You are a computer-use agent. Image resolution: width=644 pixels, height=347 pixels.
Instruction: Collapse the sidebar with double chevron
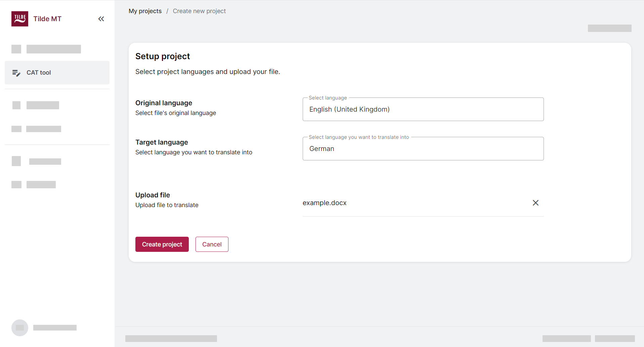[101, 19]
